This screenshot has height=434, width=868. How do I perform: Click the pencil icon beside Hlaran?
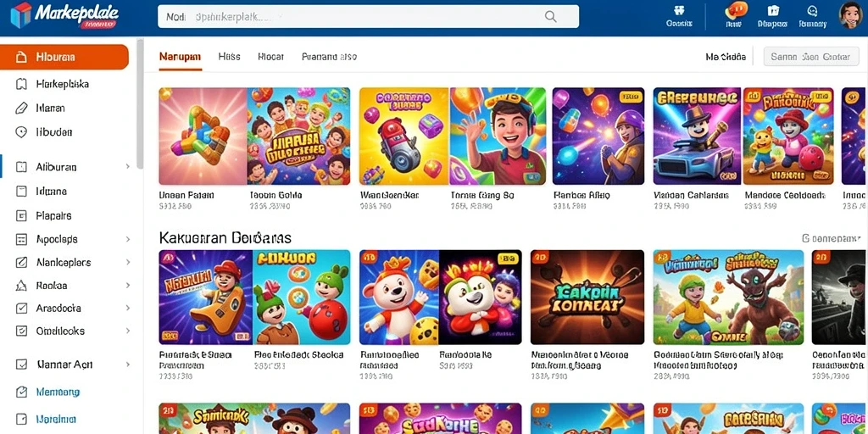(x=21, y=108)
